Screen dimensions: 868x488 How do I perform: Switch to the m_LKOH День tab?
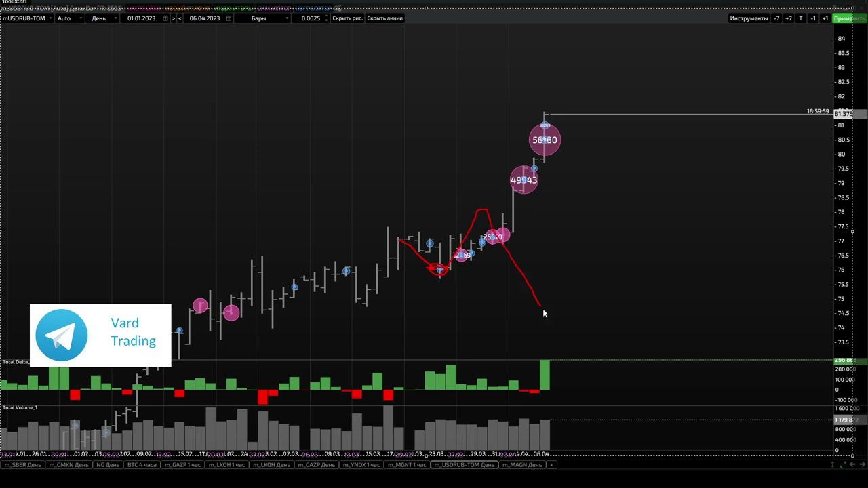pos(272,465)
